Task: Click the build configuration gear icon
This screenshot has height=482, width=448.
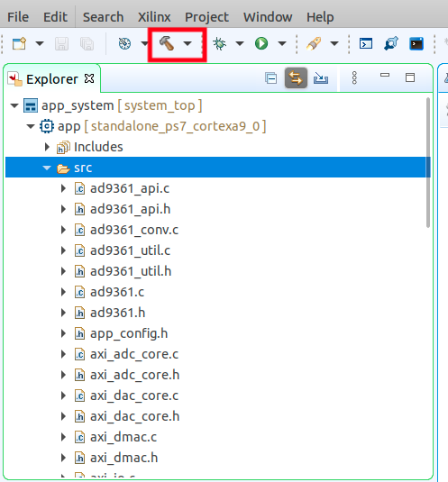Action: pyautogui.click(x=124, y=43)
